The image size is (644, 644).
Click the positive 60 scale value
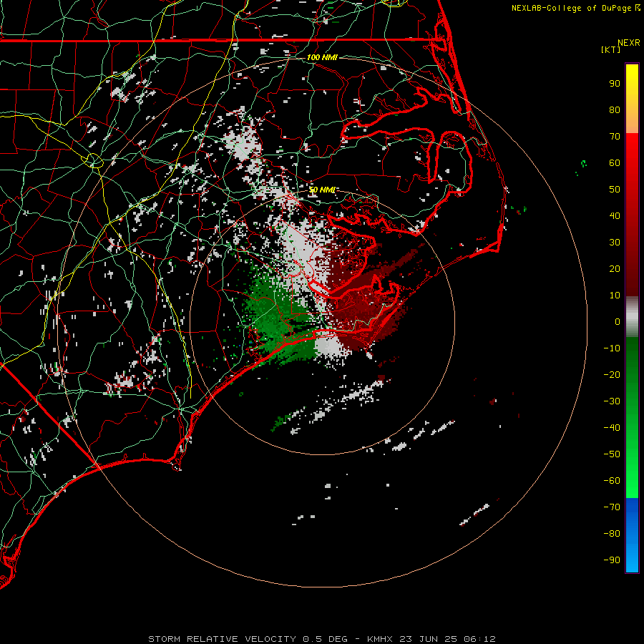615,163
